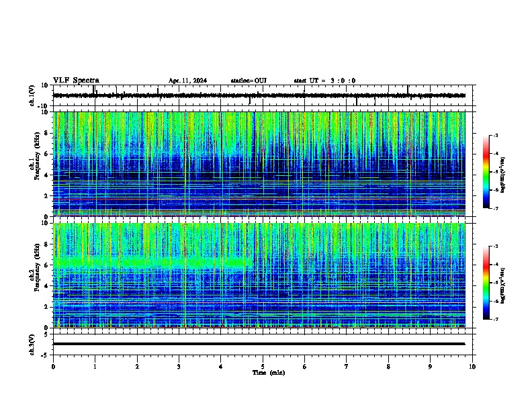Viewport: 532px width, 411px height.
Task: Click the log(PSD) label beside ch.1 colorbar
Action: point(502,175)
